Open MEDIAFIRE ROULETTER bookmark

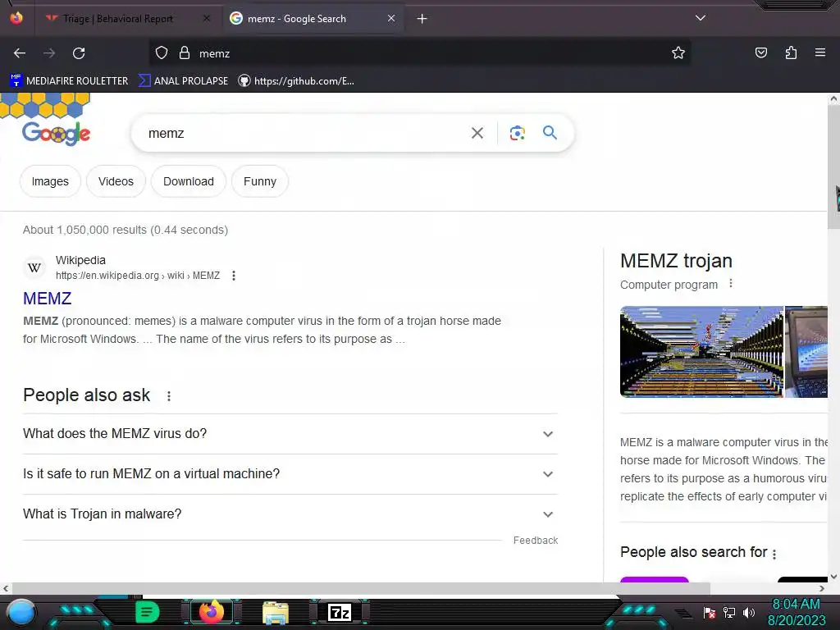(69, 81)
